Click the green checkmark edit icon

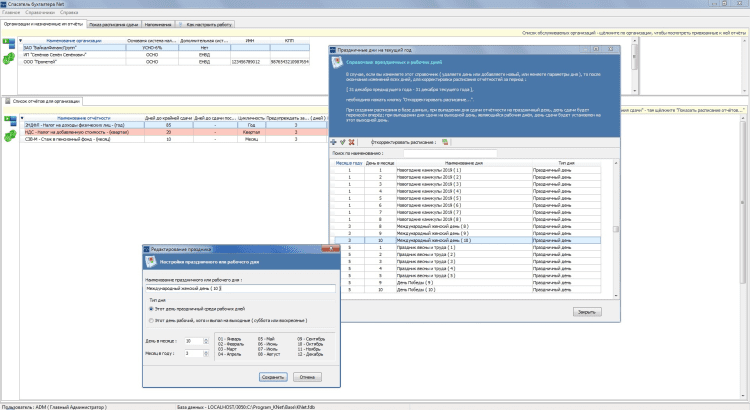(343, 142)
